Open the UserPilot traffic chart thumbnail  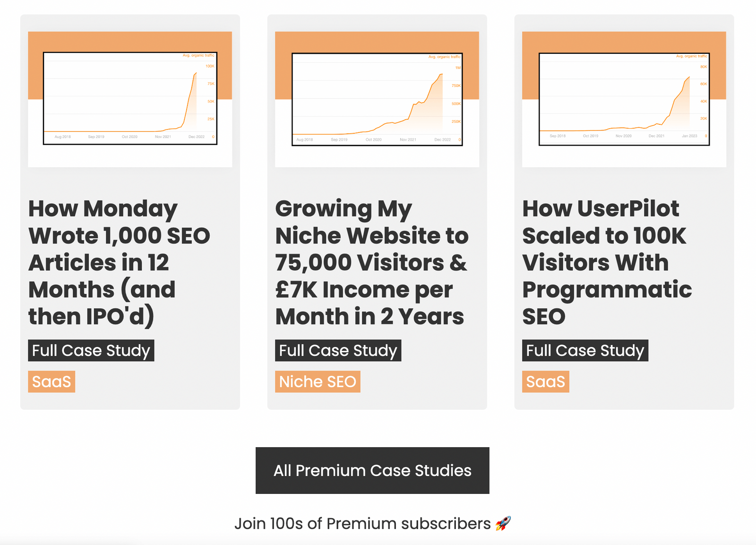tap(624, 99)
